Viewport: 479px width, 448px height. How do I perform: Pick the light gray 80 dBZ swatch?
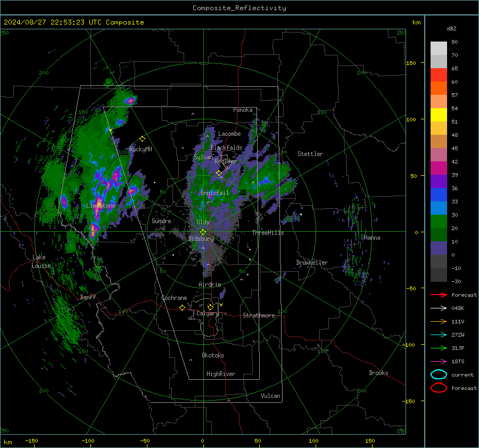tap(439, 48)
